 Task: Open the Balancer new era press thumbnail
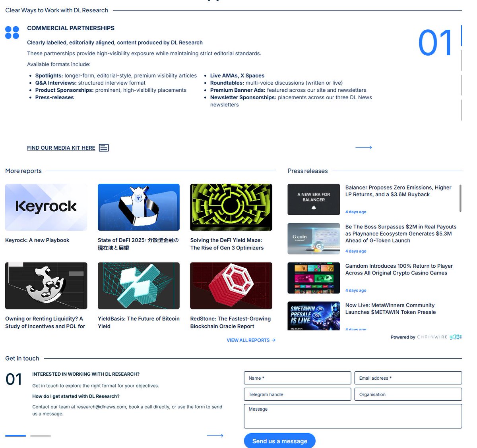(x=314, y=199)
